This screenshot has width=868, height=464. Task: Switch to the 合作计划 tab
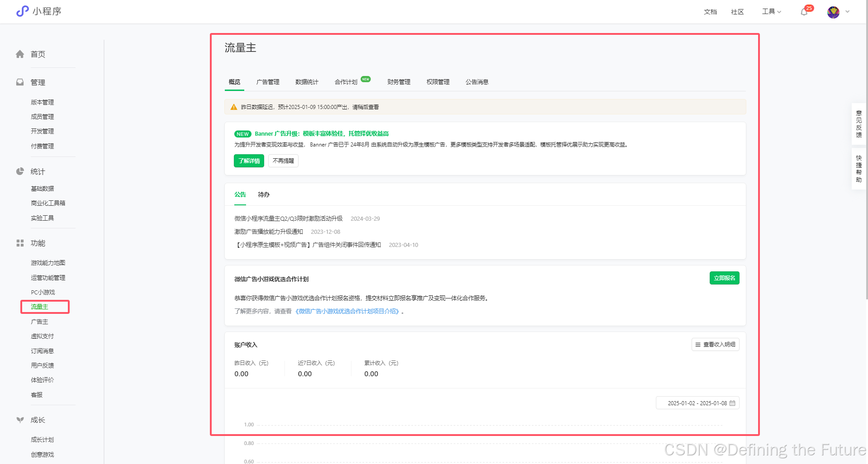(x=346, y=82)
